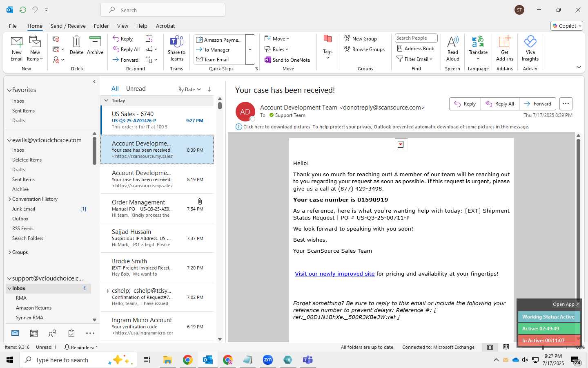Click the download pictures info bar
Viewport: 588px width, 368px height.
(383, 127)
